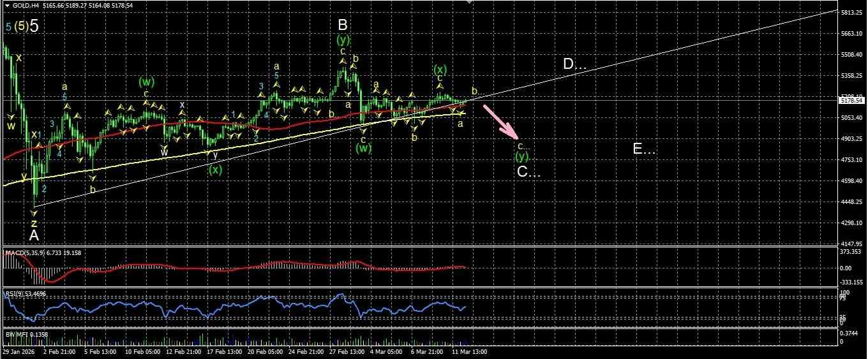868x359 pixels.
Task: Click the BW MFI 0.1358 indicator label
Action: pyautogui.click(x=26, y=333)
